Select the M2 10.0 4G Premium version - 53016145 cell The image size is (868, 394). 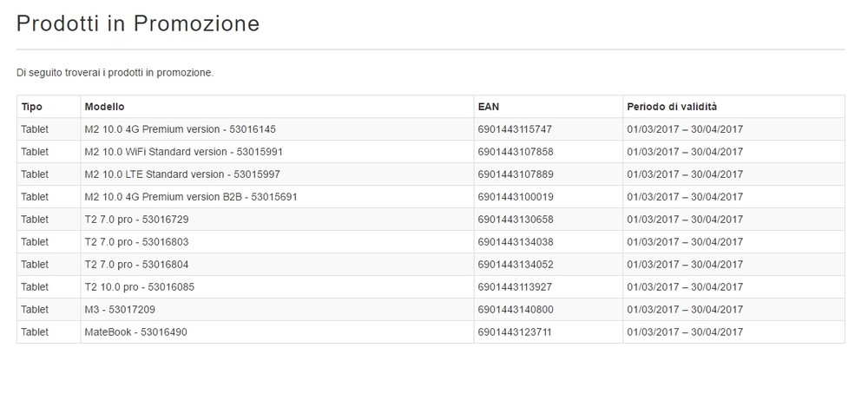pyautogui.click(x=278, y=129)
